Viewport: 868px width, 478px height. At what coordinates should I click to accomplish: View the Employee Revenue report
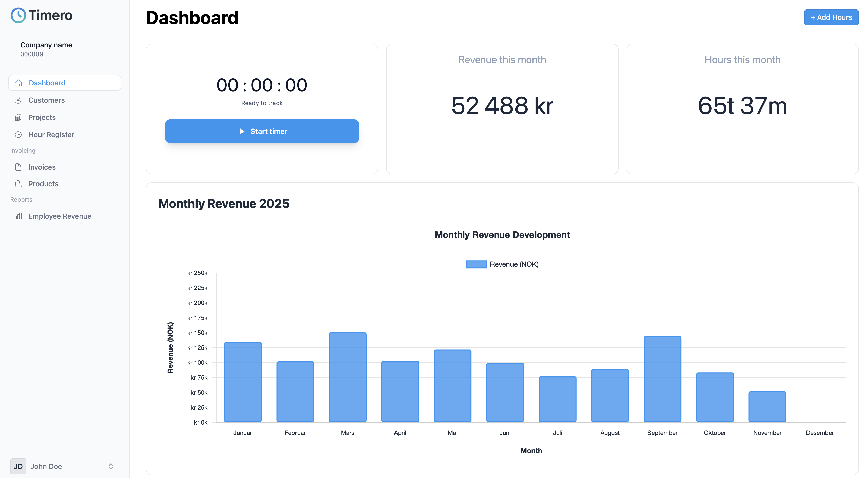point(65,216)
